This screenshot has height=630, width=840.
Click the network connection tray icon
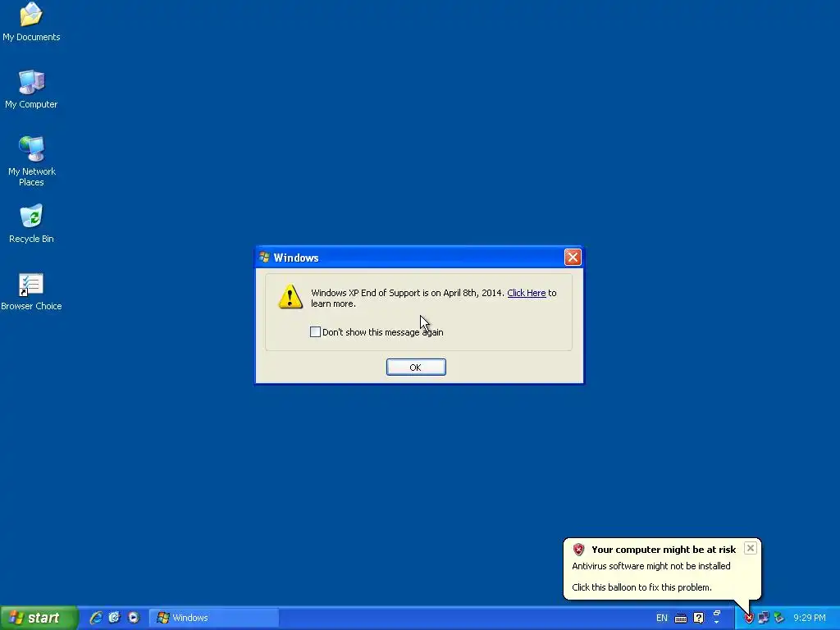tap(764, 619)
